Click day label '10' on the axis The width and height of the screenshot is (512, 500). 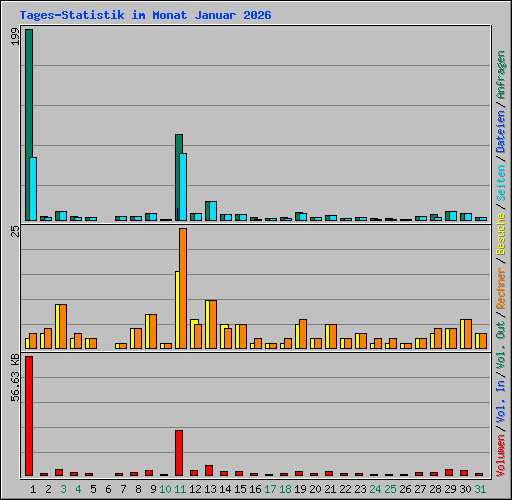(165, 489)
